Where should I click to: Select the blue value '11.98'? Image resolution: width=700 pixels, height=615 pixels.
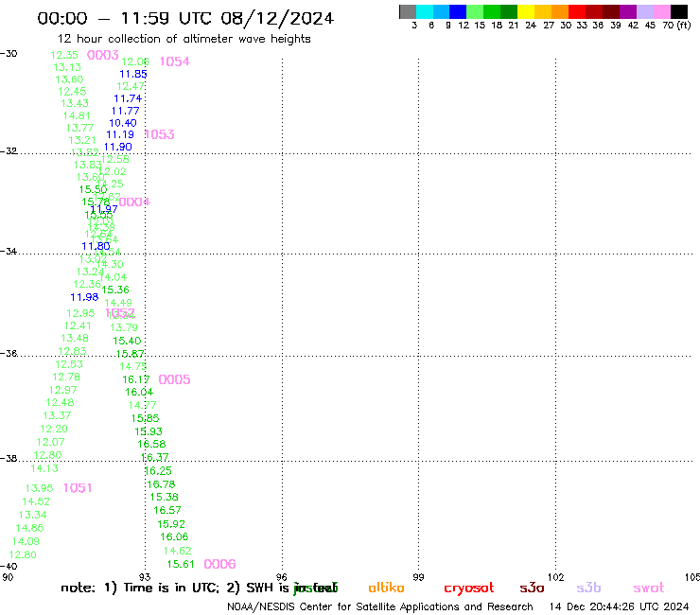click(x=84, y=297)
